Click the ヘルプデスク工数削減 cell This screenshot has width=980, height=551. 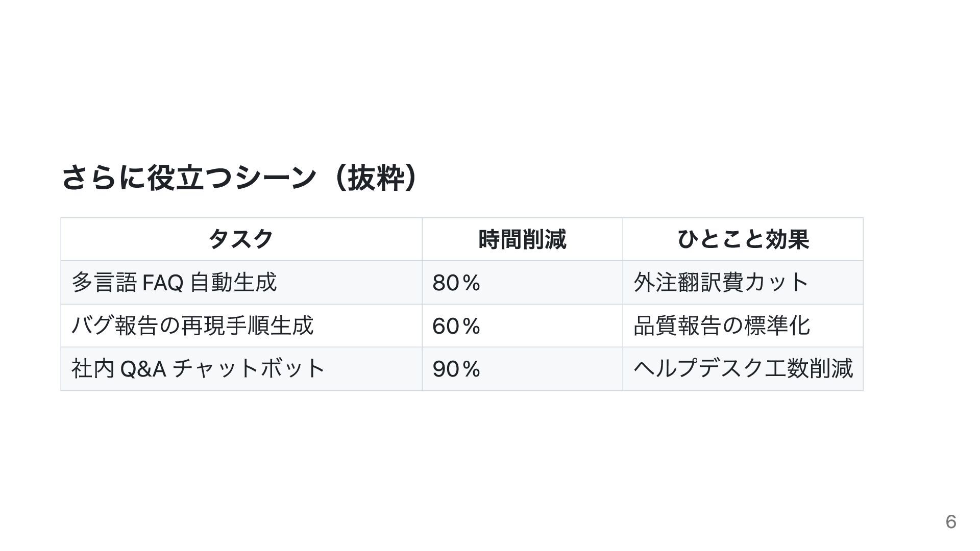[743, 369]
